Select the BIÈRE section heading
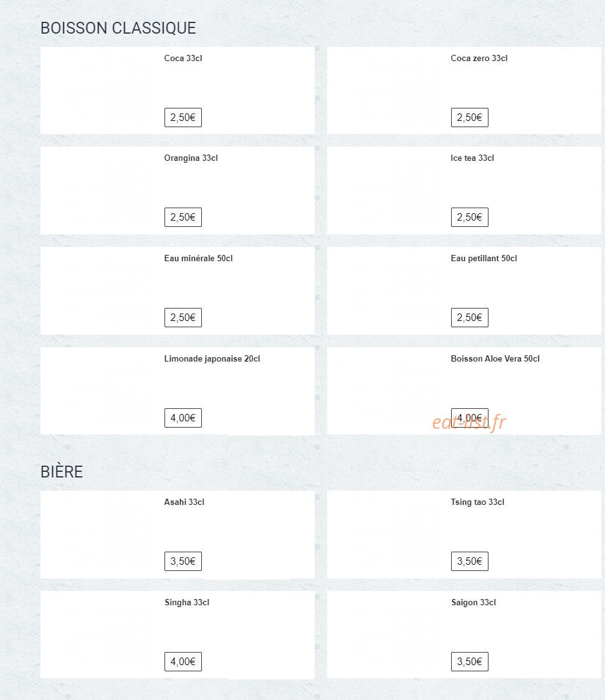This screenshot has height=700, width=605. 62,471
